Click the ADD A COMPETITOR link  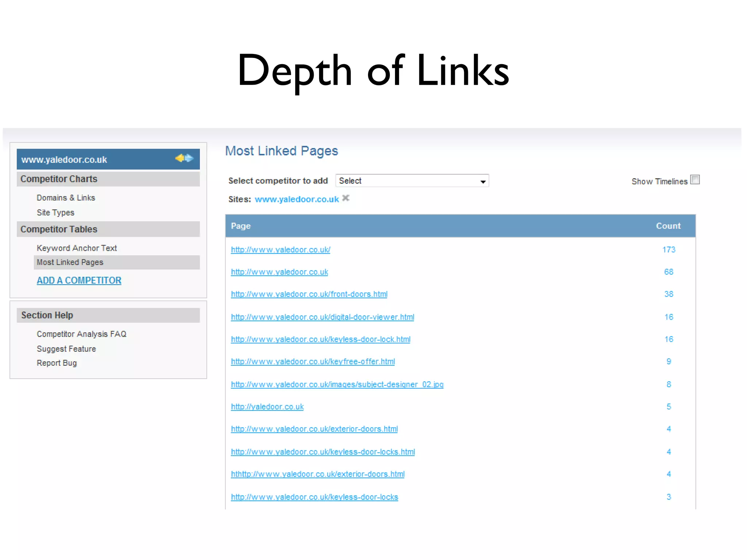[x=79, y=280]
